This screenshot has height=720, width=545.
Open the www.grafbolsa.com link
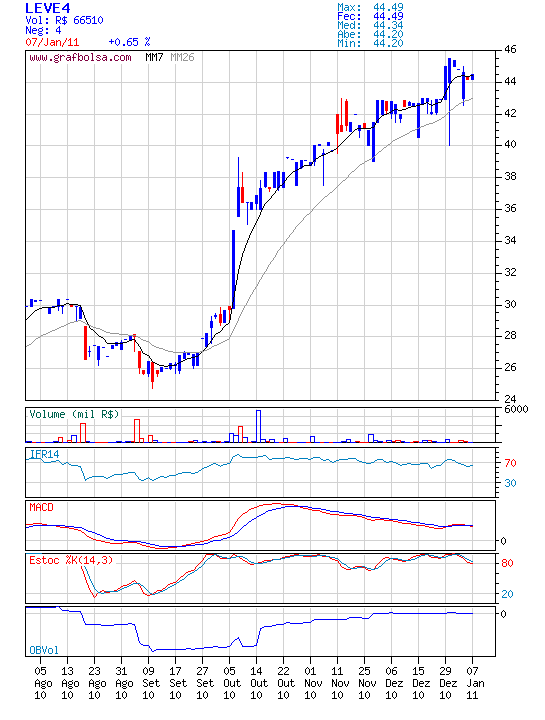[80, 58]
